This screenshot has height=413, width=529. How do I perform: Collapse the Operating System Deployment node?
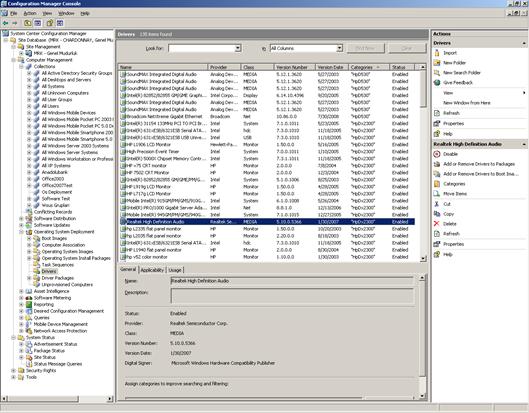21,232
